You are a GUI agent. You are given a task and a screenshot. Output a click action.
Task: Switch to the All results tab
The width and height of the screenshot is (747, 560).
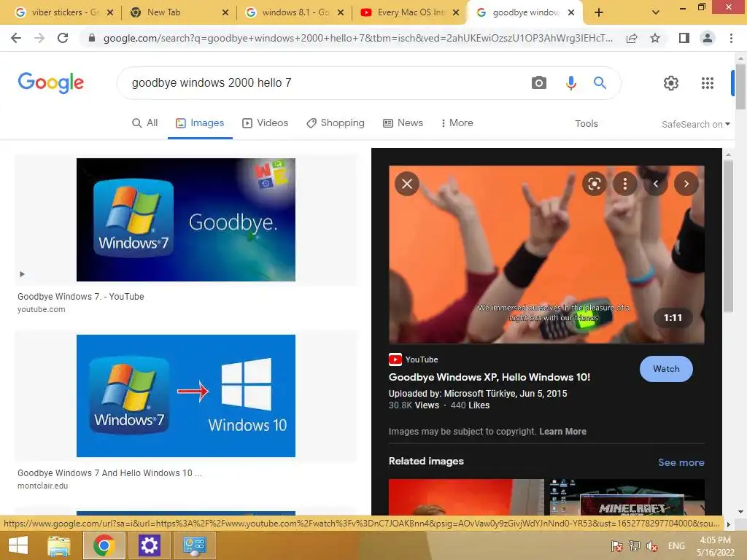(145, 122)
